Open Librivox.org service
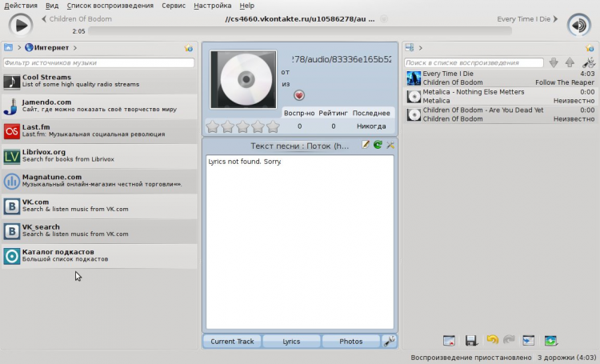This screenshot has width=600, height=364. (99, 156)
